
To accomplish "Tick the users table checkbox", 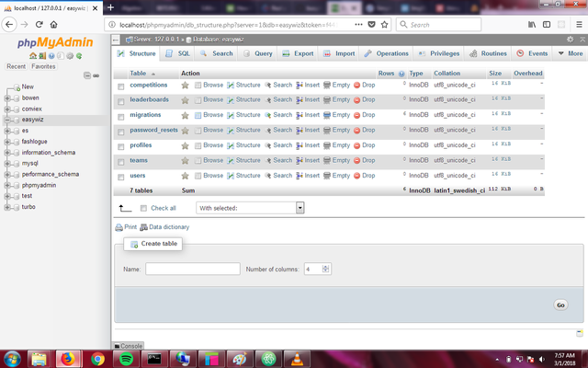I will (120, 178).
